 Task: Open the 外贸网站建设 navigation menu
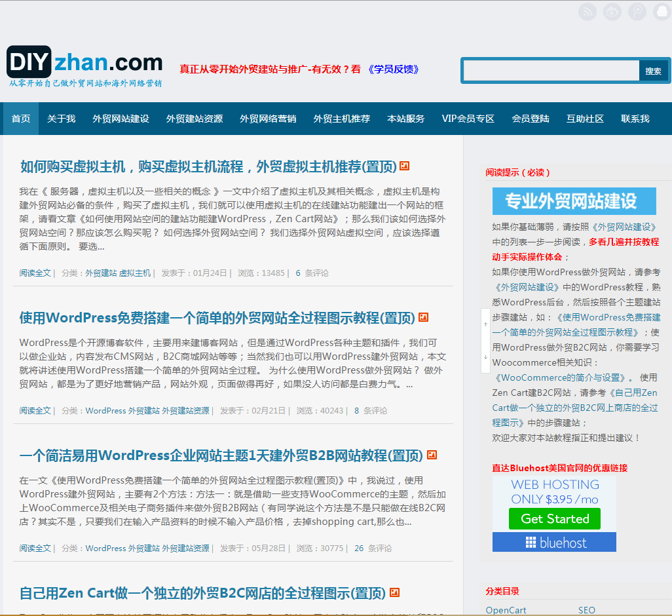[x=121, y=119]
